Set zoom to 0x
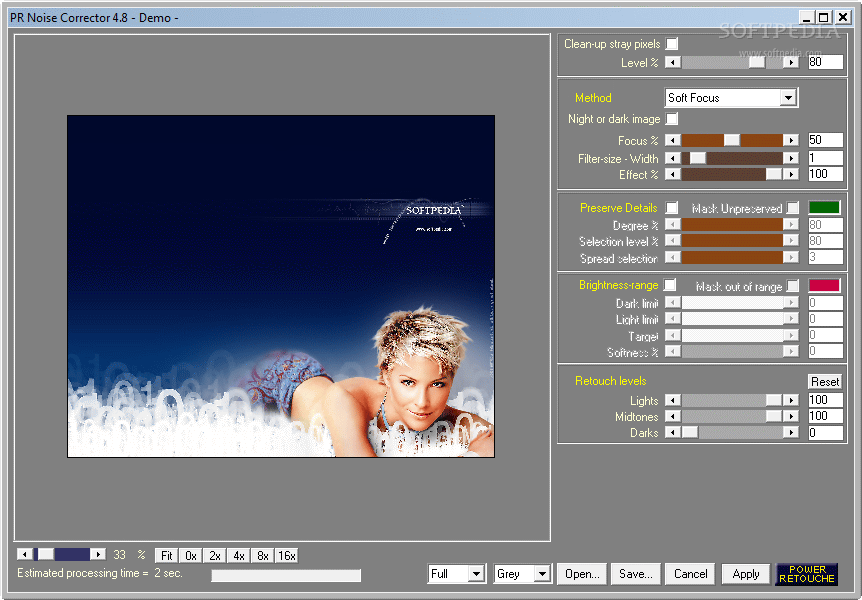Screen dimensions: 862x600 (191, 555)
